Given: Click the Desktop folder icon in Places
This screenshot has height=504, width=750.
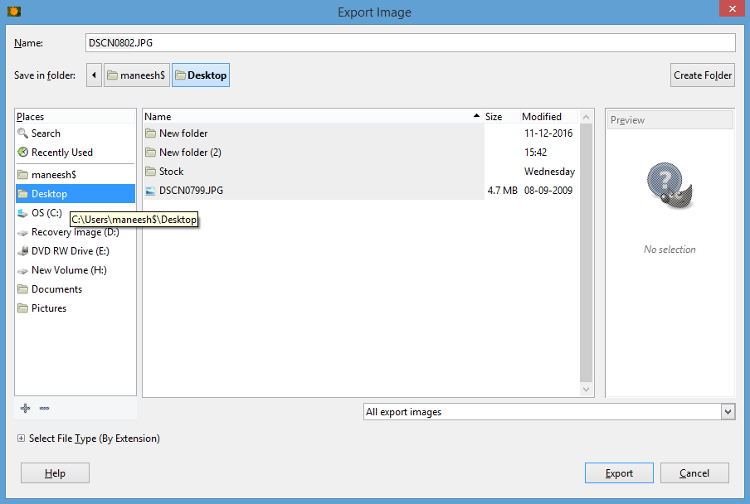Looking at the screenshot, I should coord(22,194).
